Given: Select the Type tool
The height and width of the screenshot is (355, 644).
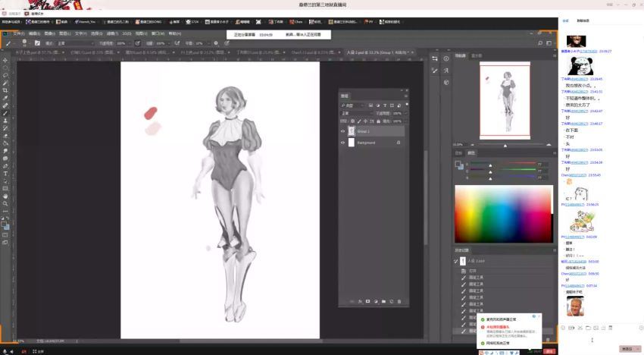Looking at the screenshot, I should [x=5, y=174].
